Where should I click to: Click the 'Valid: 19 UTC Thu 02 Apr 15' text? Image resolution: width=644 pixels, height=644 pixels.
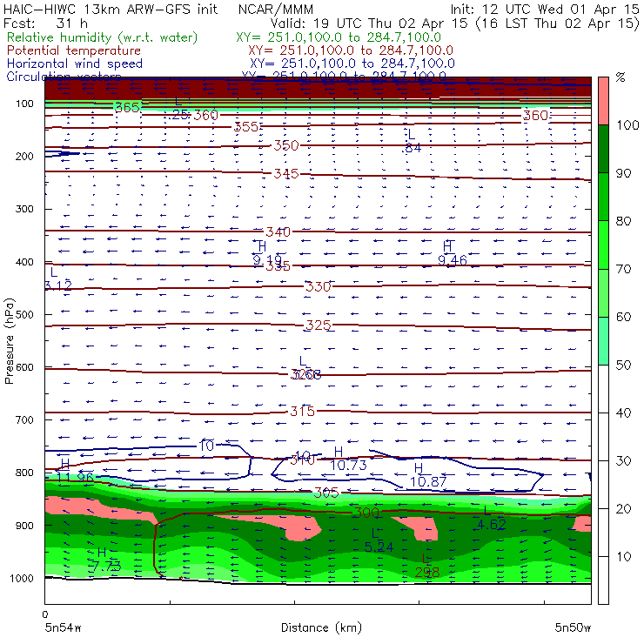(x=369, y=23)
